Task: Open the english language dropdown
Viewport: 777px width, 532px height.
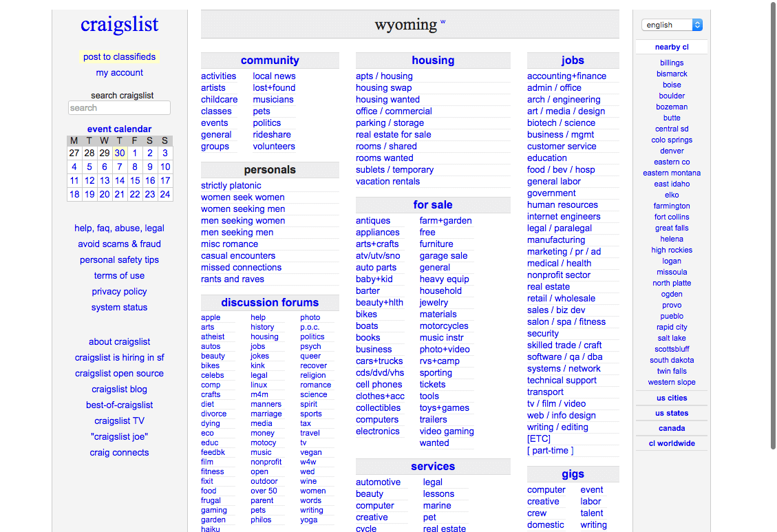Action: [672, 24]
